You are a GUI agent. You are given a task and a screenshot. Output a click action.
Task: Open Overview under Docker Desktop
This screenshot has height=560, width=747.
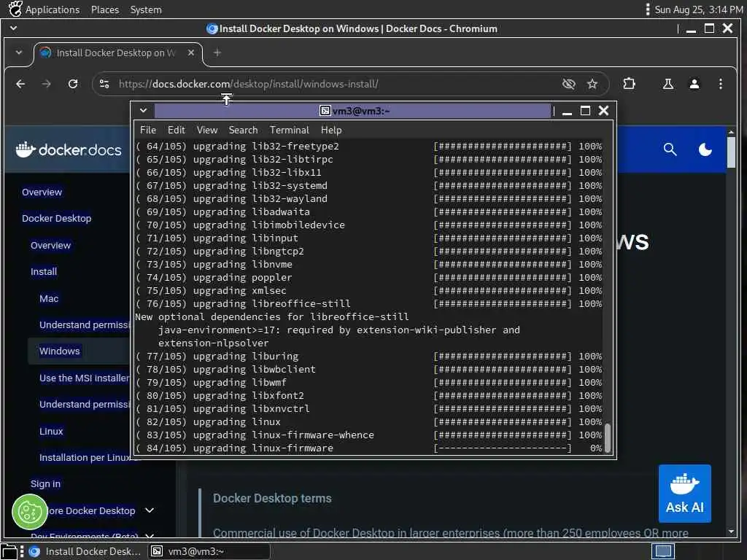point(50,246)
